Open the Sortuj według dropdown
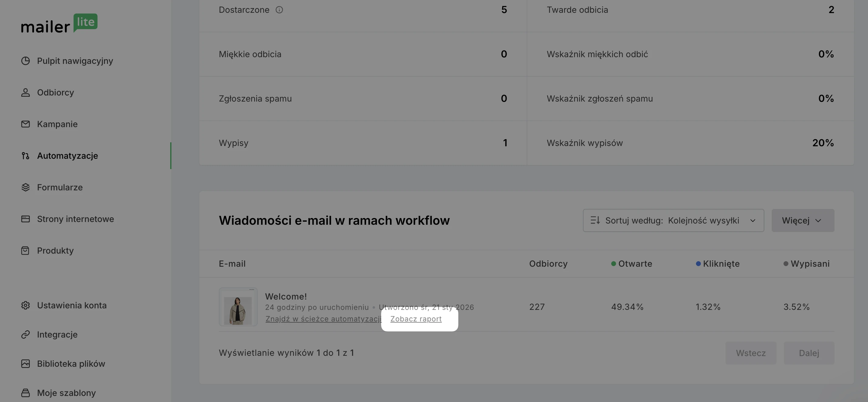The image size is (868, 402). (673, 220)
